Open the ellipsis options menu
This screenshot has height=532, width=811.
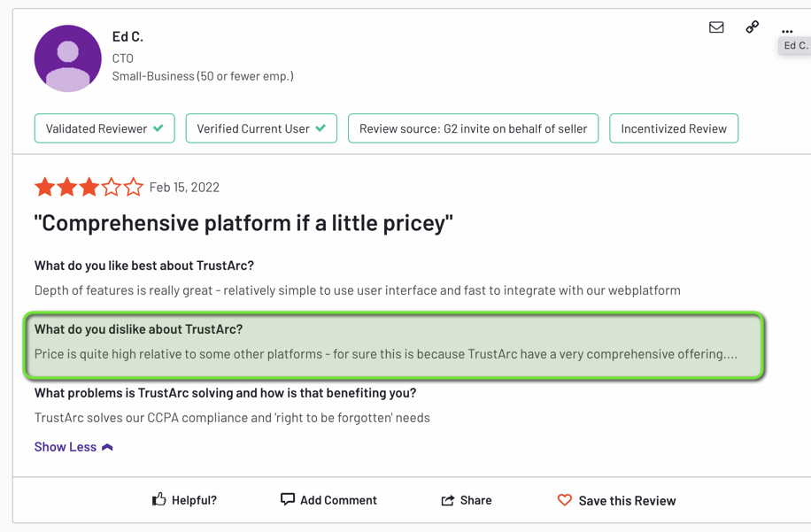787,29
